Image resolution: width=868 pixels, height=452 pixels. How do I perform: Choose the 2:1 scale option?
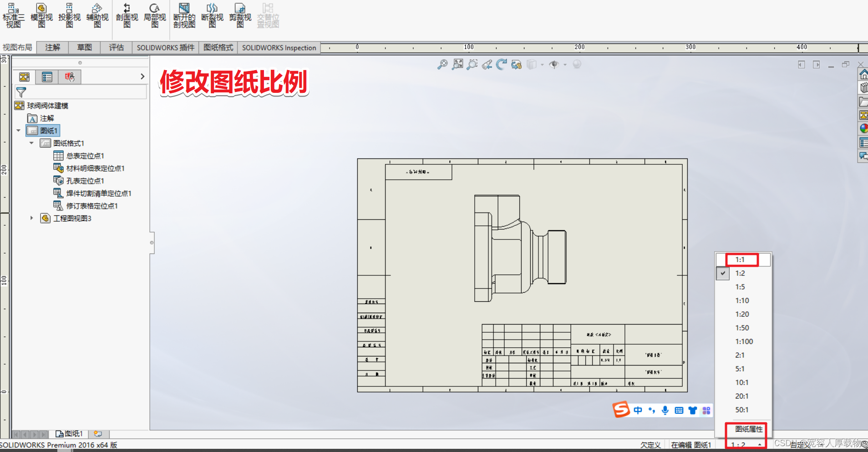tap(743, 355)
